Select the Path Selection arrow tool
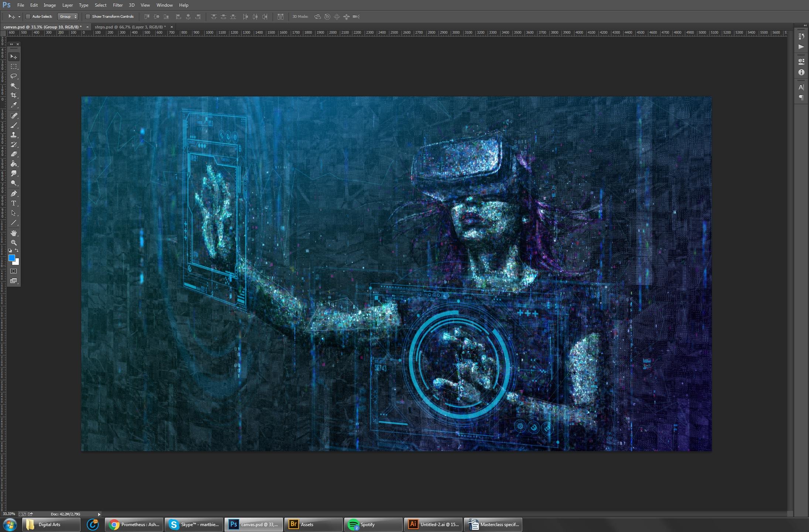 [14, 213]
